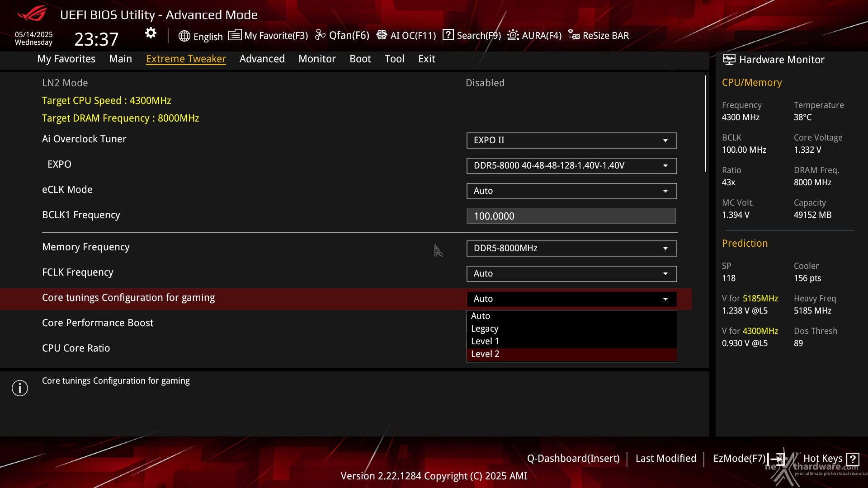The width and height of the screenshot is (868, 488).
Task: Click the ROG logo icon
Action: pyautogui.click(x=32, y=14)
